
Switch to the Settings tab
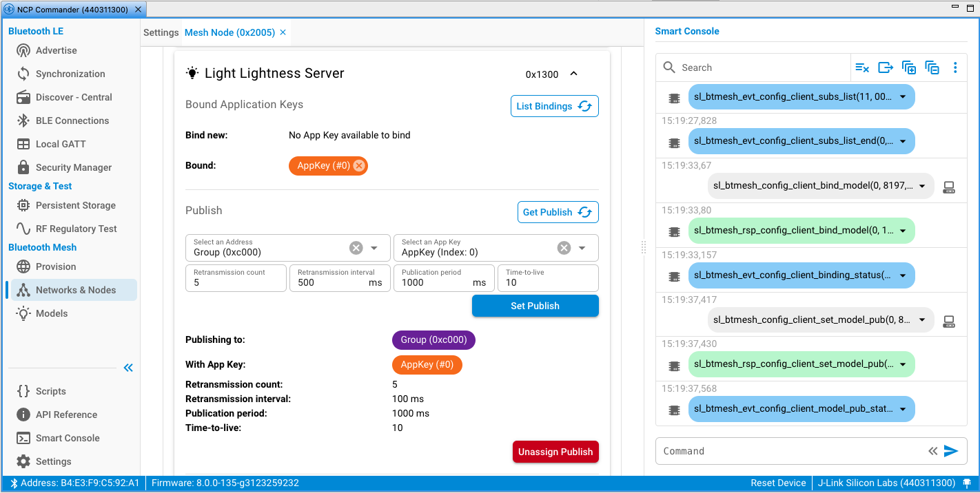pyautogui.click(x=161, y=32)
